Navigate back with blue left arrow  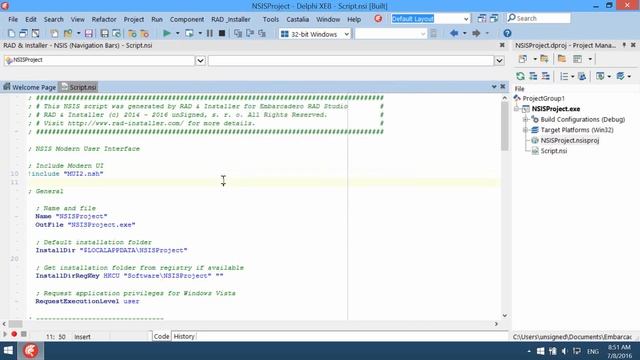pos(454,33)
